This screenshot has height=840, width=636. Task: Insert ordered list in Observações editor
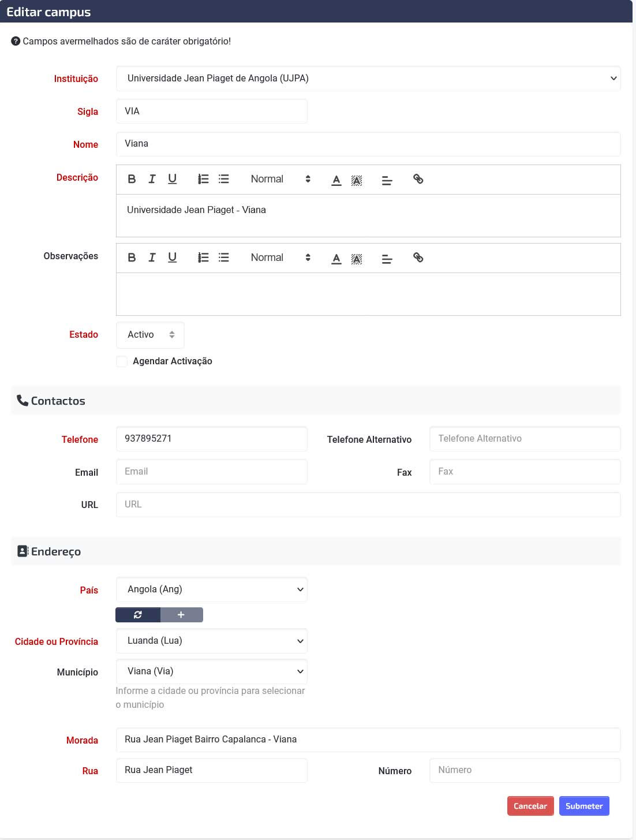(203, 257)
